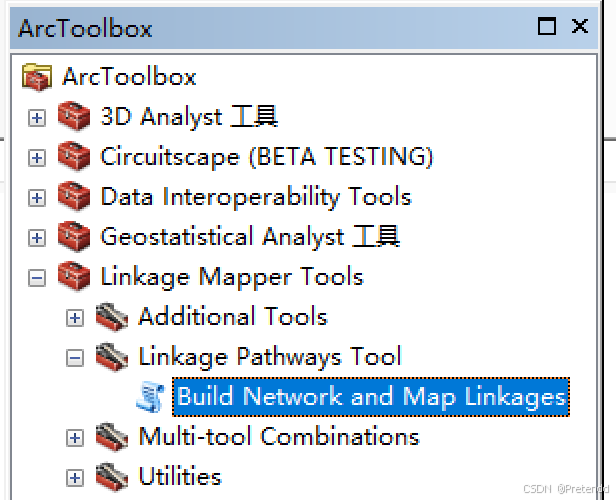This screenshot has height=500, width=616.
Task: Click the Circuitscape toolbox icon
Action: coord(74,156)
